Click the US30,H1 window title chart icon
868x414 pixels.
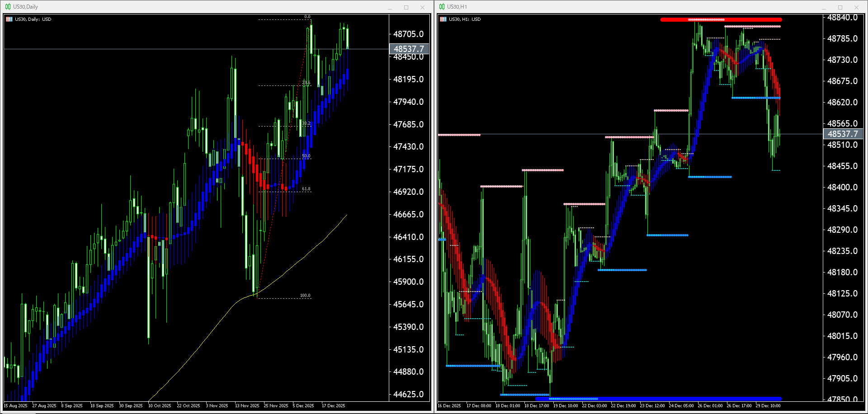(442, 7)
